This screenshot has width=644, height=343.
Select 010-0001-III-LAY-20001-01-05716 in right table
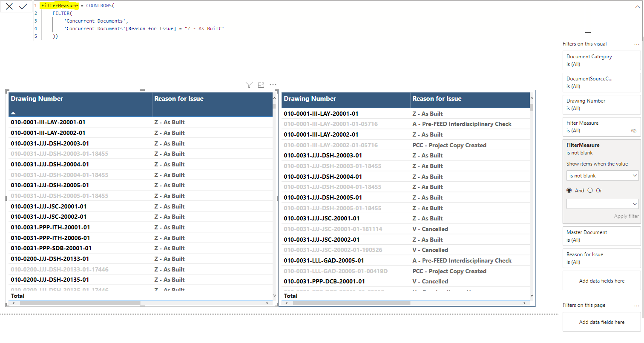coord(331,124)
